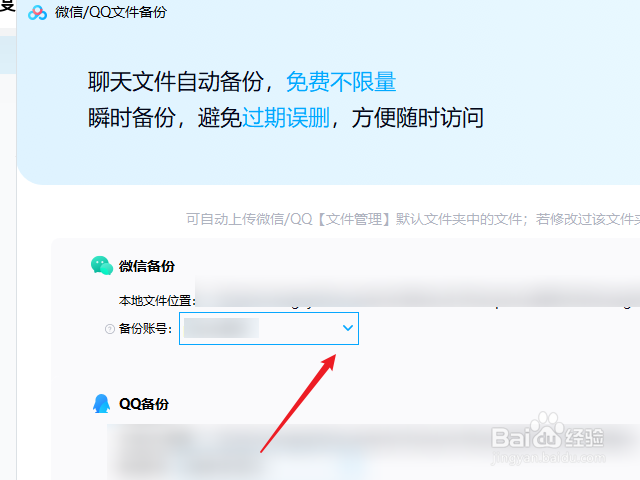Open the backup account combo box field

point(269,329)
